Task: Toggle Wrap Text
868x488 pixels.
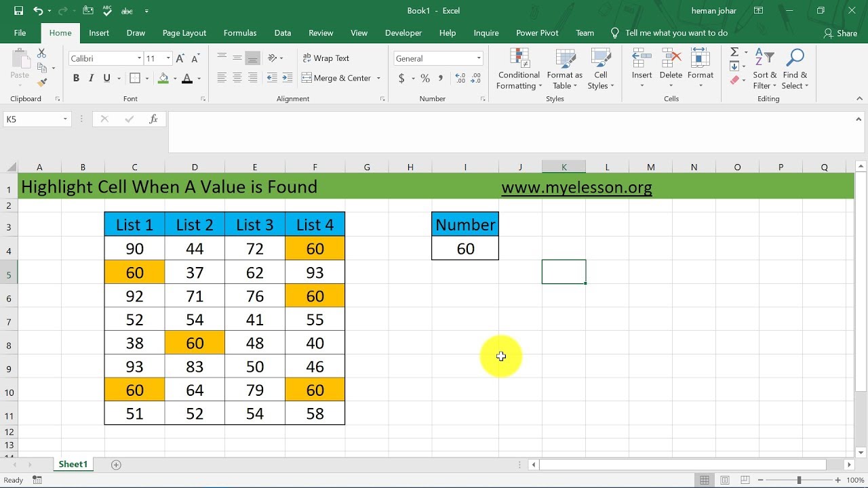Action: pyautogui.click(x=325, y=58)
